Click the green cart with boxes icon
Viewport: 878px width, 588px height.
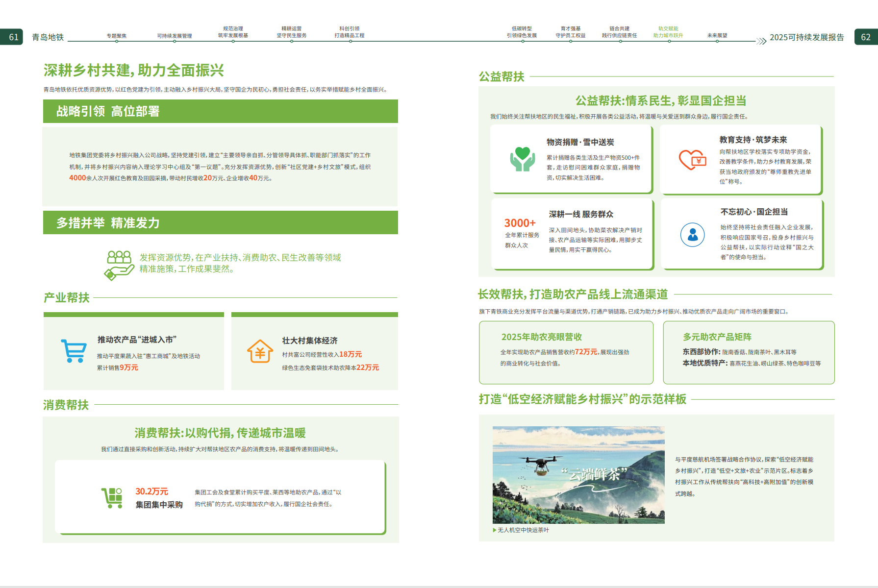112,498
